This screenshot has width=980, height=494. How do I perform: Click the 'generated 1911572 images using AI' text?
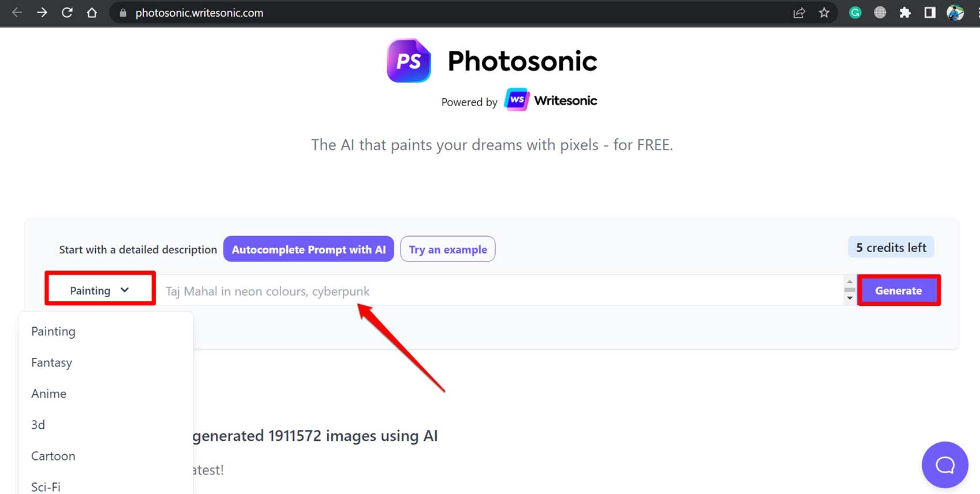click(315, 436)
